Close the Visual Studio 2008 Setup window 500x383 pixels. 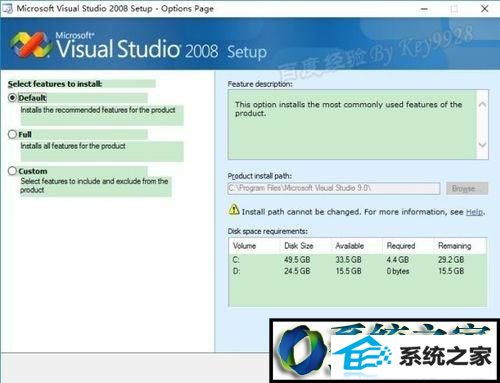(x=485, y=9)
